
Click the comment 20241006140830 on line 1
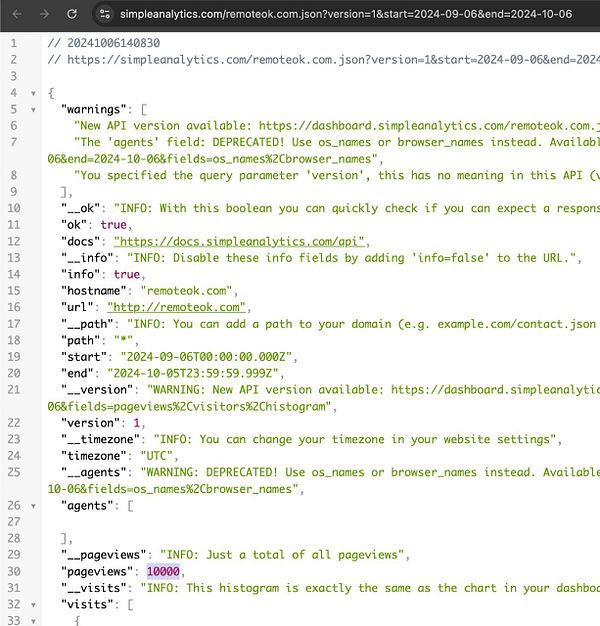(104, 43)
